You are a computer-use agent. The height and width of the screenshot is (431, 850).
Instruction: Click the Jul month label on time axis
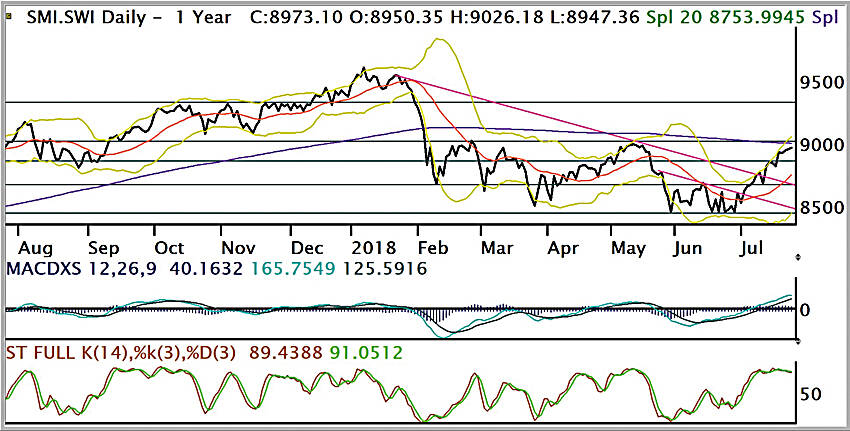751,249
